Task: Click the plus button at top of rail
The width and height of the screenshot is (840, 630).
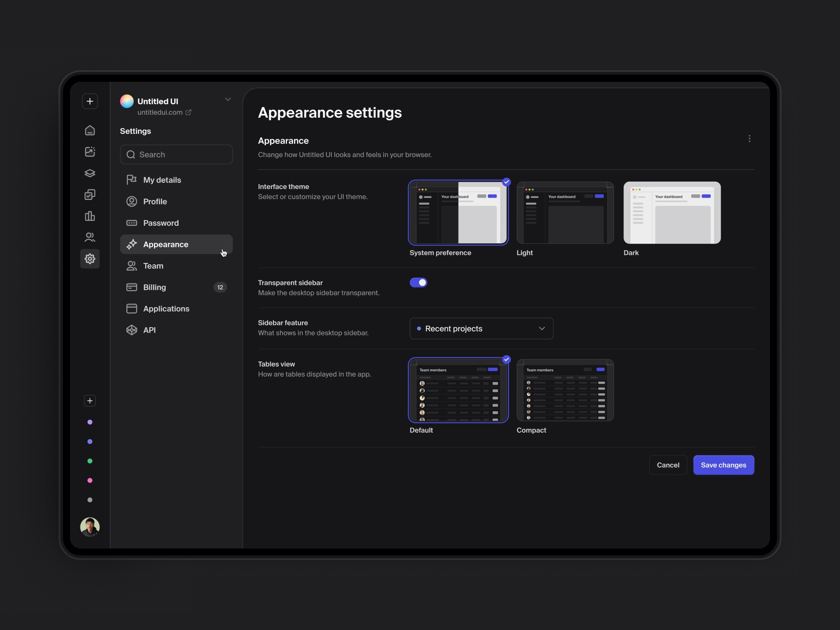Action: click(90, 101)
